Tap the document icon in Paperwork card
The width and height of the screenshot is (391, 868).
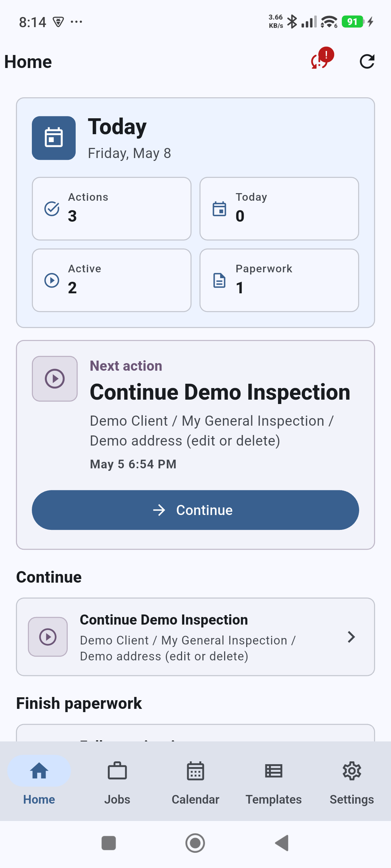pos(219,280)
